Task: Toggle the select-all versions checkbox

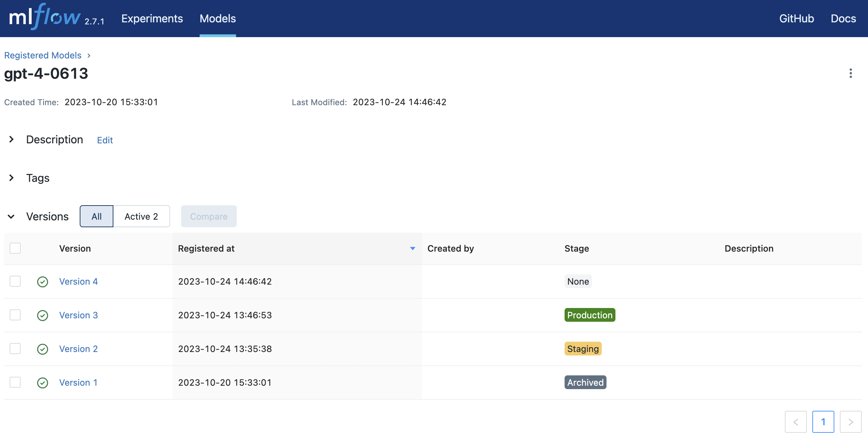Action: [15, 248]
